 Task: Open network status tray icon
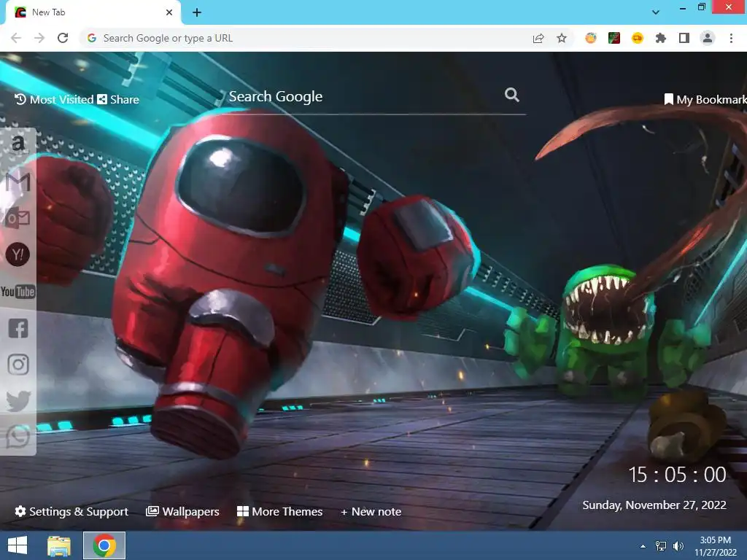point(661,545)
